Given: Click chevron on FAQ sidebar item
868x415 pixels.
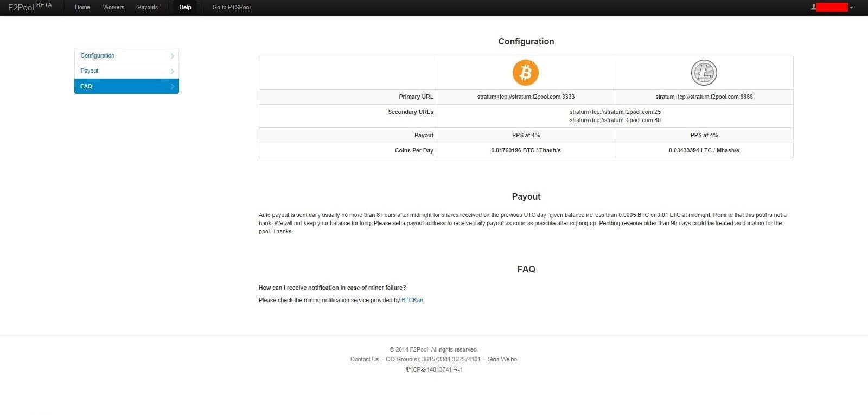Looking at the screenshot, I should tap(173, 86).
